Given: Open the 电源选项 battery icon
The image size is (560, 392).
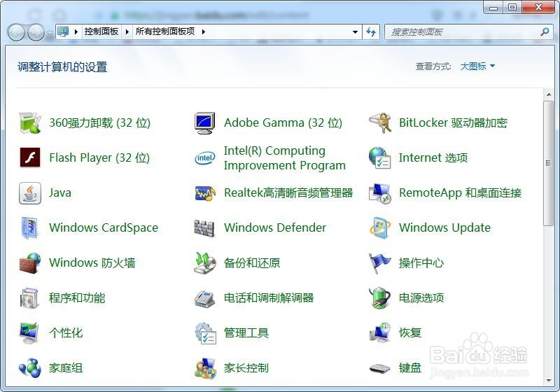Looking at the screenshot, I should (x=380, y=297).
